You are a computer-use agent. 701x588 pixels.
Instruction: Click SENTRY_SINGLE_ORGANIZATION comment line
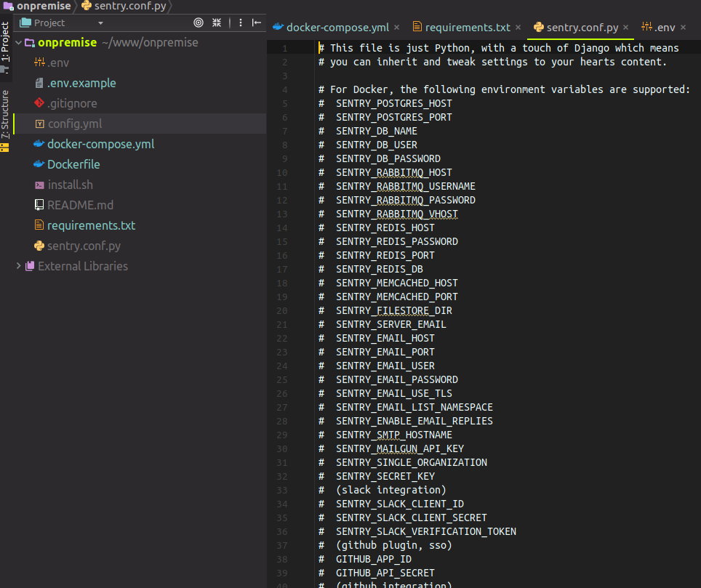[x=403, y=463]
